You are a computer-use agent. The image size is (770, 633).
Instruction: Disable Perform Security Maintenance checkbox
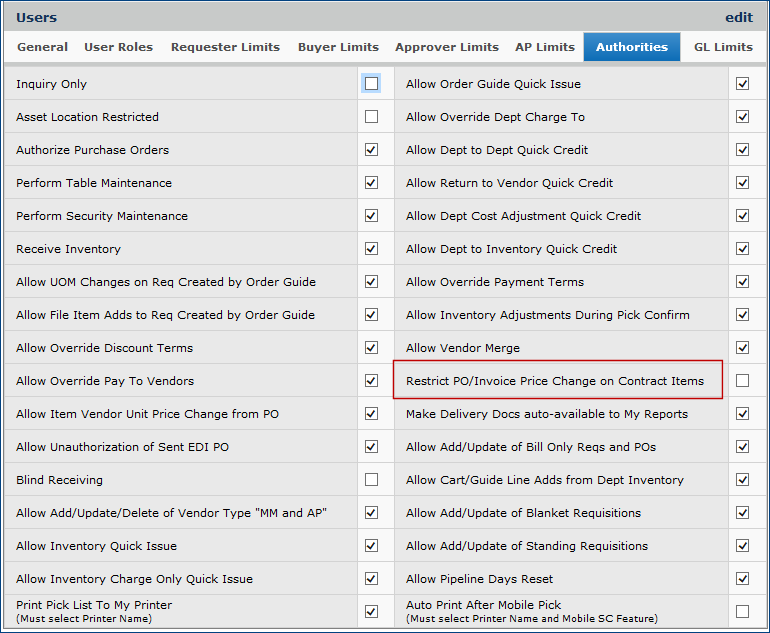tap(372, 216)
